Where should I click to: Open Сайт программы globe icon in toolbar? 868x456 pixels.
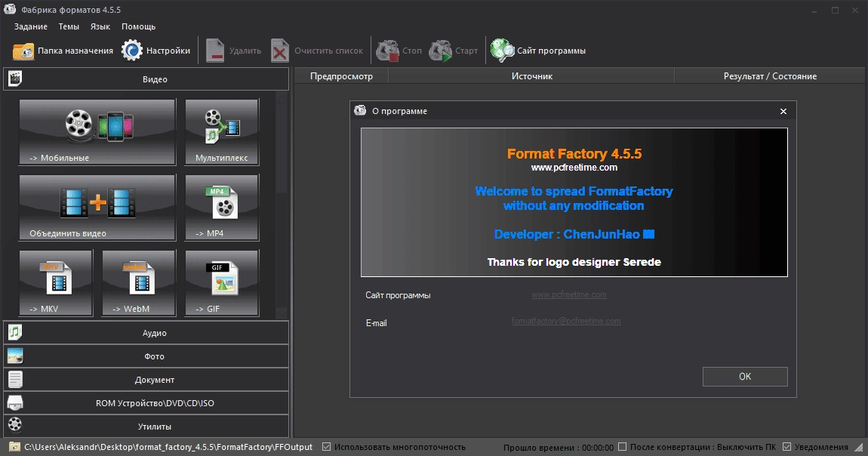[502, 51]
